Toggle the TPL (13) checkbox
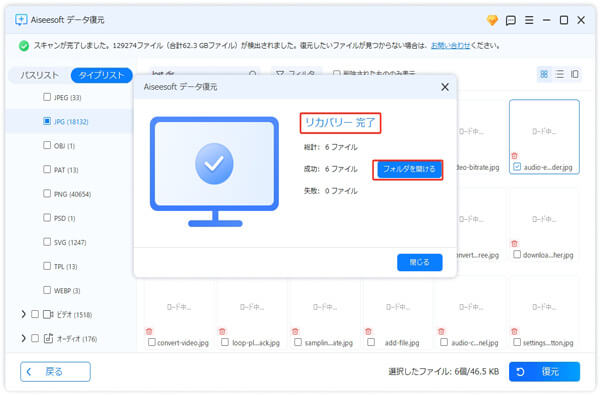600x395 pixels. (47, 266)
